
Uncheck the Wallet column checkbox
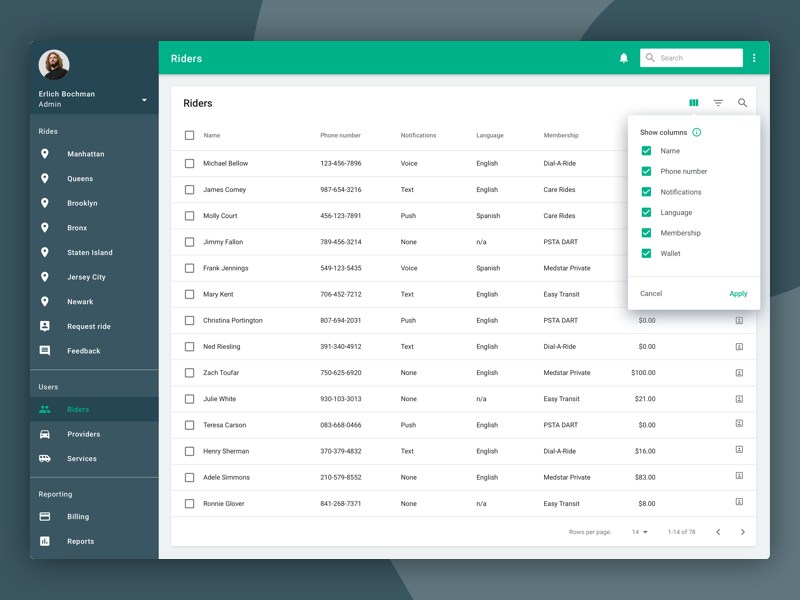(646, 253)
